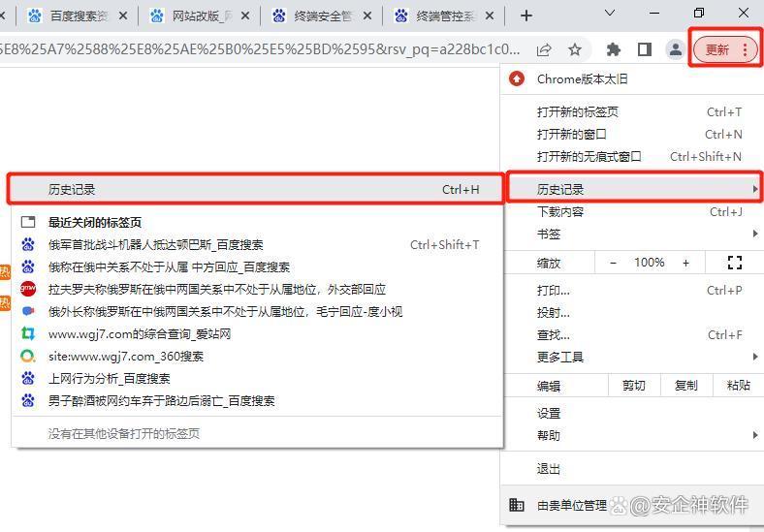Click the 度小视 blue favicon
764x532 pixels.
tap(28, 311)
